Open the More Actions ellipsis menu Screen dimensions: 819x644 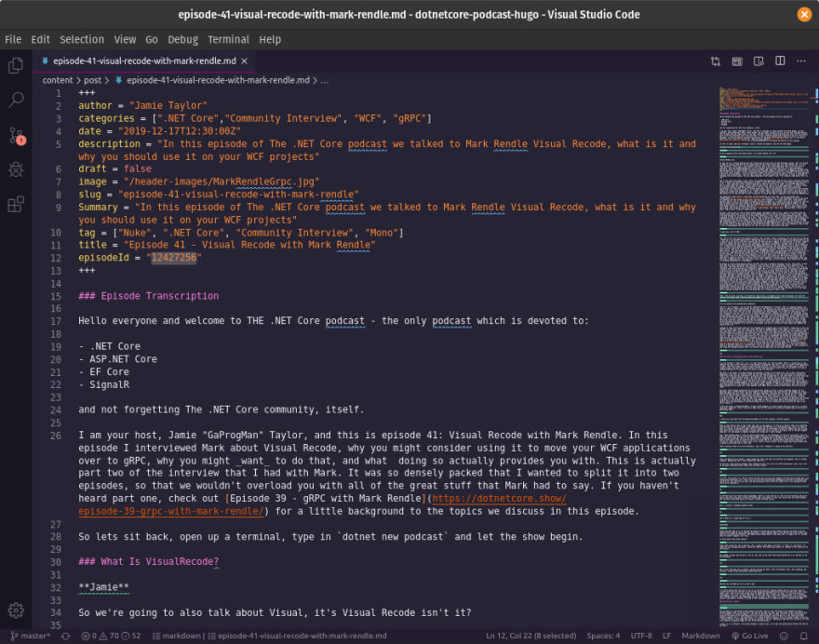pos(801,61)
